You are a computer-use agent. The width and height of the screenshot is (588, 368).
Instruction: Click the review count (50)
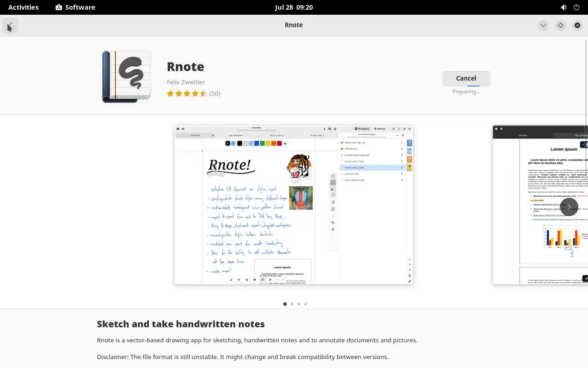tap(215, 93)
